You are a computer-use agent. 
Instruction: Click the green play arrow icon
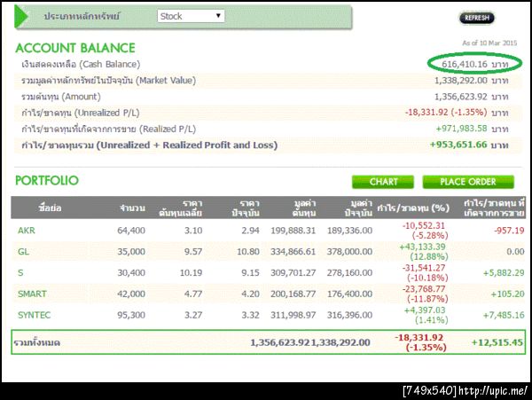coord(21,16)
